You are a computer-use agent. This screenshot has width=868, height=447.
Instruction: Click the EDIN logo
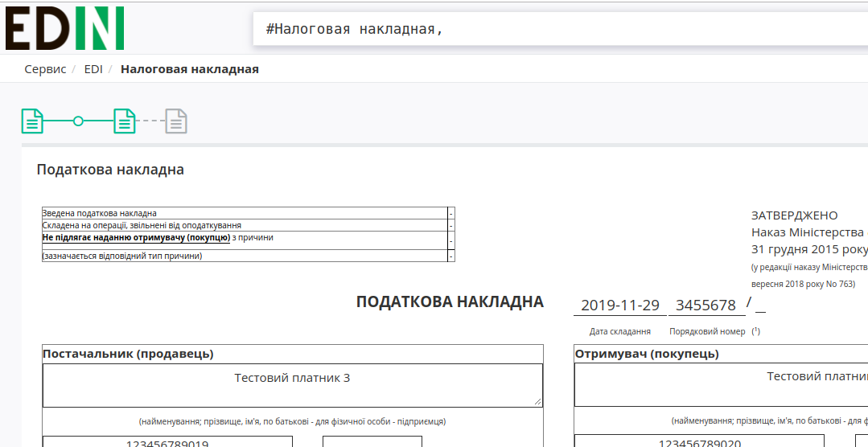[64, 28]
